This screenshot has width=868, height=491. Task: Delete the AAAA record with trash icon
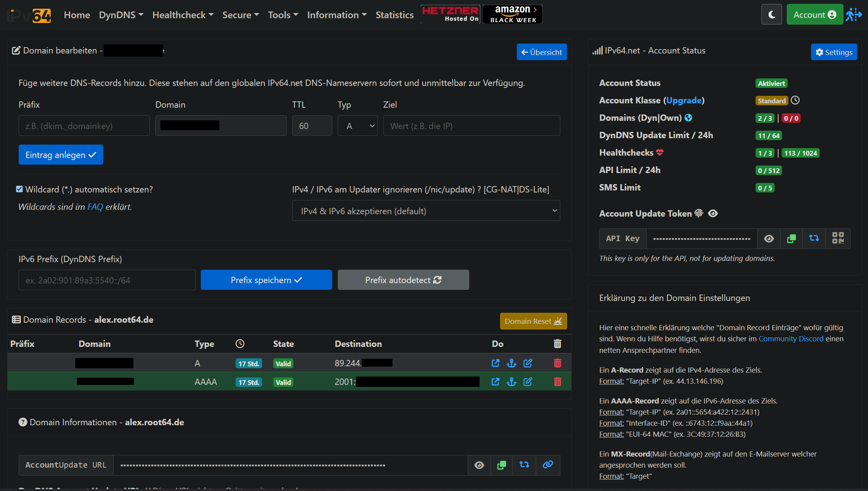(557, 382)
